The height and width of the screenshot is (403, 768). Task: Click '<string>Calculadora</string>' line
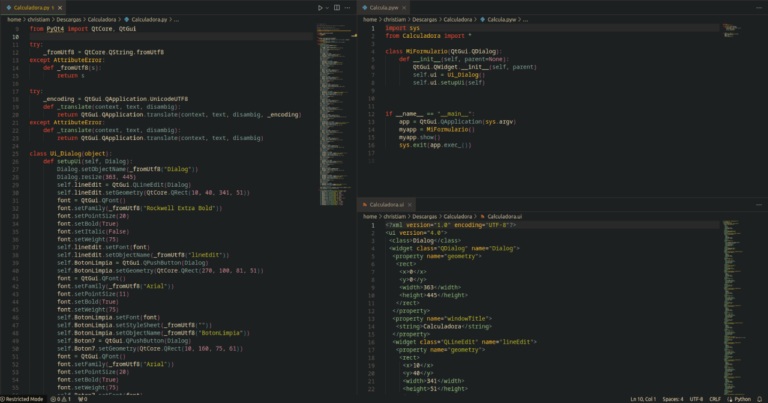(446, 327)
